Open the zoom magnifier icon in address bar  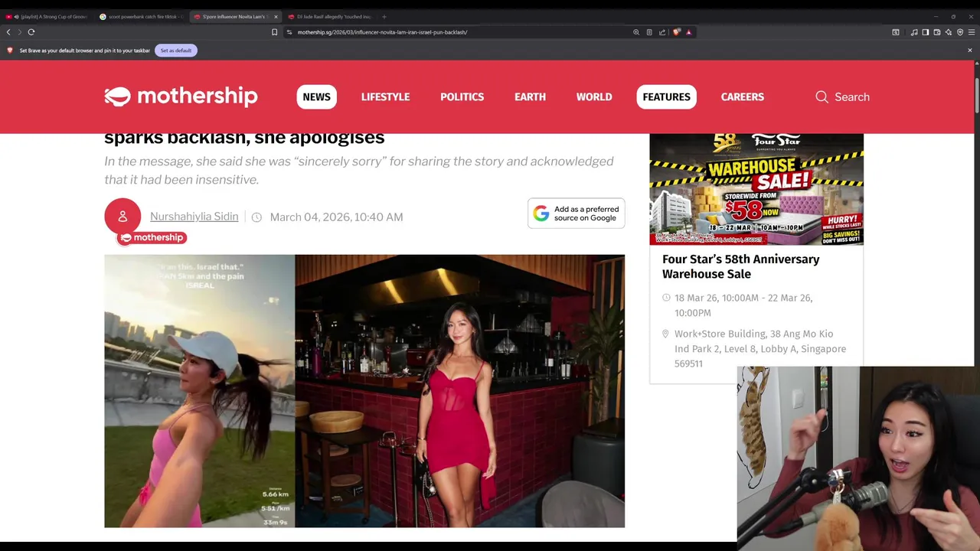(636, 32)
